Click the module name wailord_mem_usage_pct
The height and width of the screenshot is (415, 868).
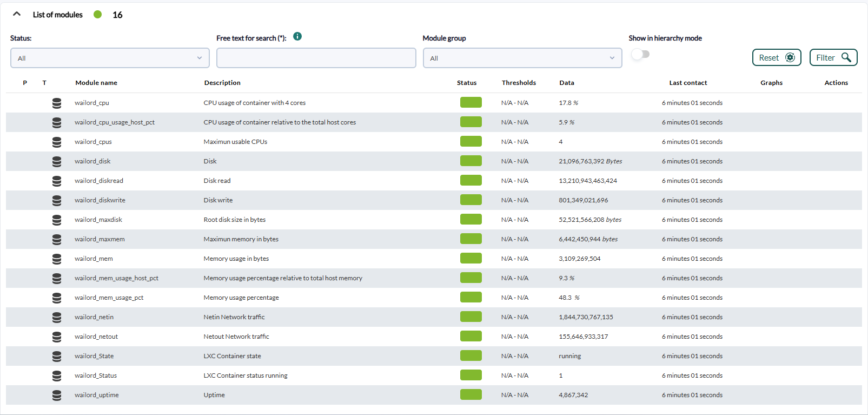(109, 298)
